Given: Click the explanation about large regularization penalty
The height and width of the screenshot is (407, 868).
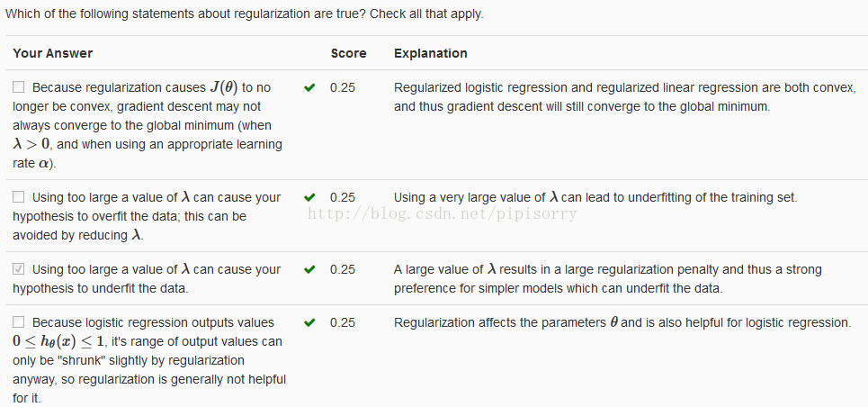Looking at the screenshot, I should [607, 278].
